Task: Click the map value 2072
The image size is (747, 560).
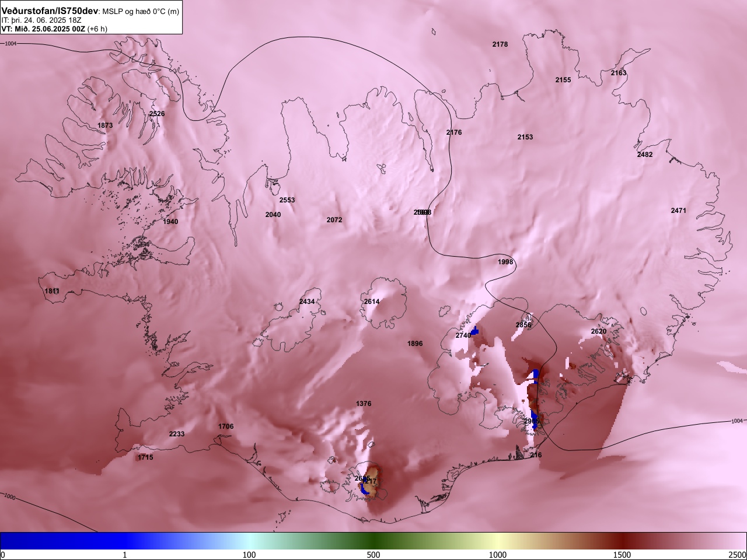Action: 334,220
